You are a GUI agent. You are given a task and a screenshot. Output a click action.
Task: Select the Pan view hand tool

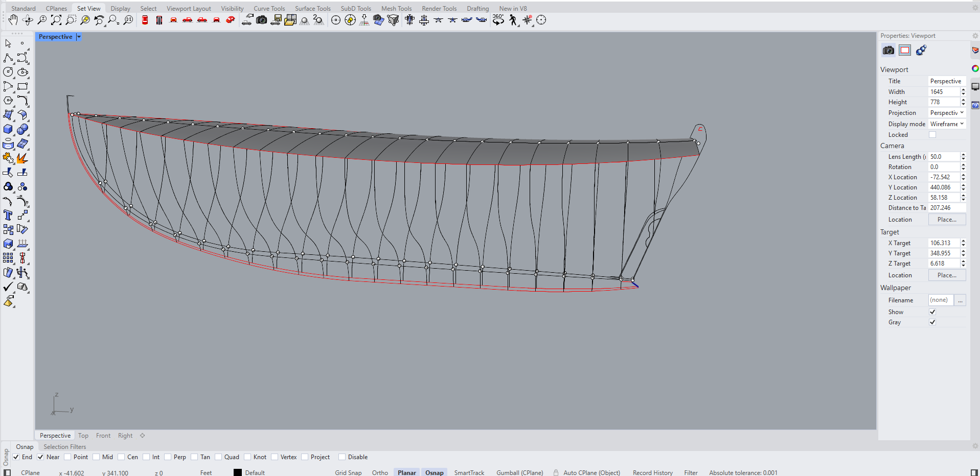tap(13, 20)
